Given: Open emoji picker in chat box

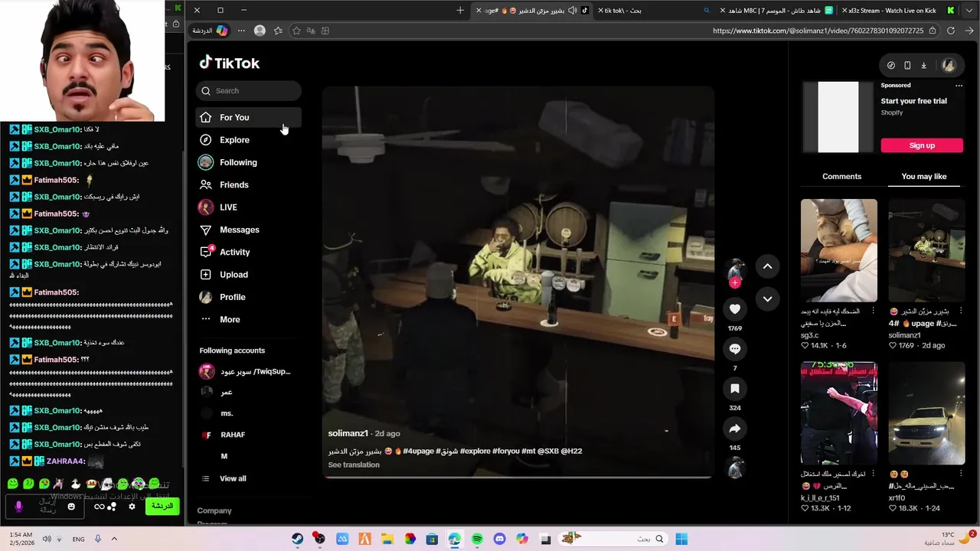Looking at the screenshot, I should (x=71, y=507).
